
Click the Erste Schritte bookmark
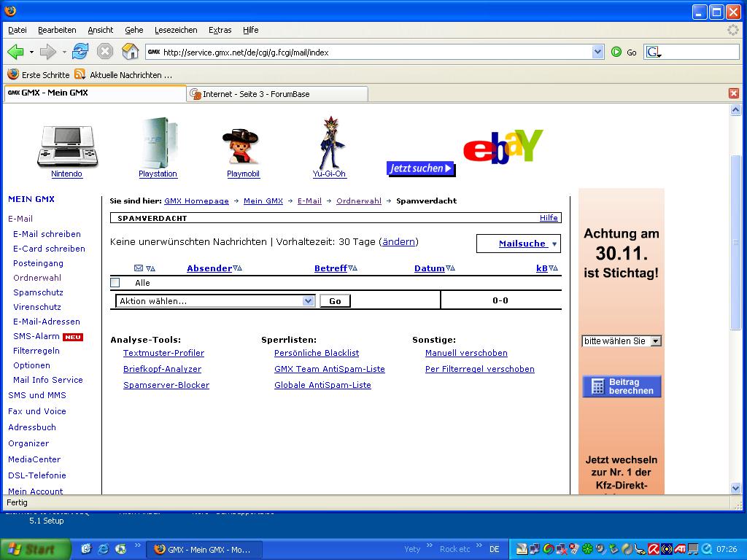pos(38,75)
